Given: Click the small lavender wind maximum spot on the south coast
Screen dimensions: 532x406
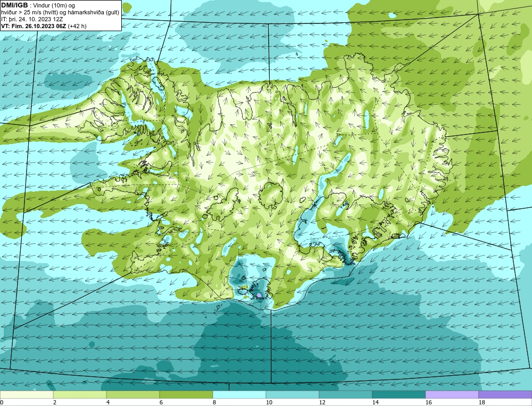Looking at the screenshot, I should pyautogui.click(x=260, y=295).
